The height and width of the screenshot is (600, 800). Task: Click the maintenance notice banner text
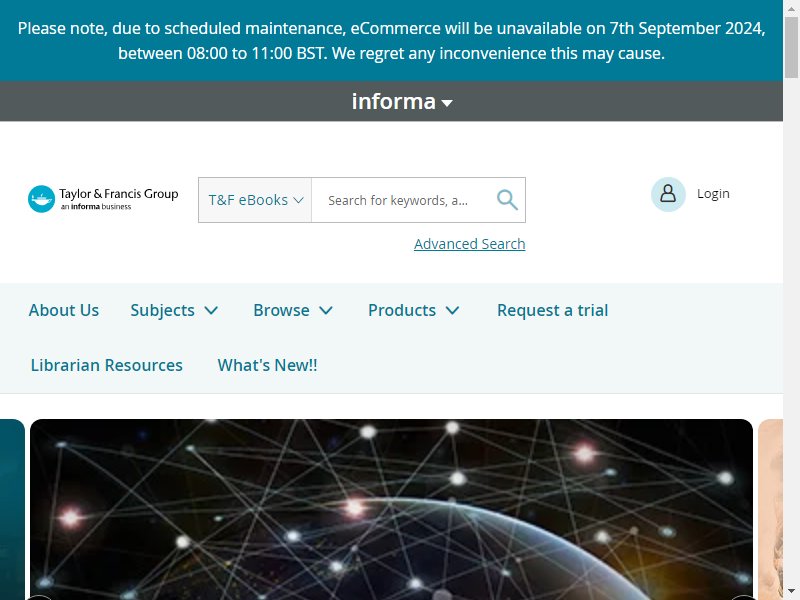[391, 40]
